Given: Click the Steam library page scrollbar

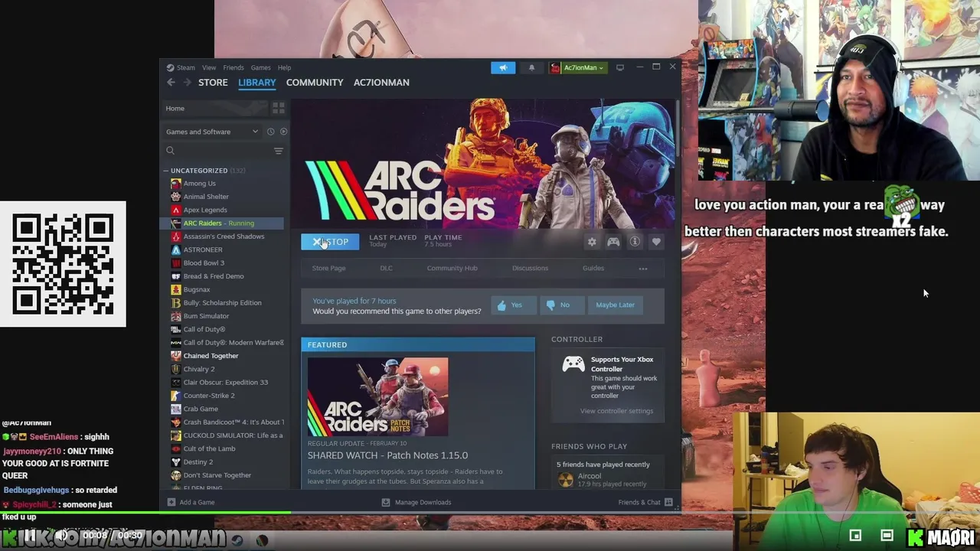Looking at the screenshot, I should [x=678, y=130].
